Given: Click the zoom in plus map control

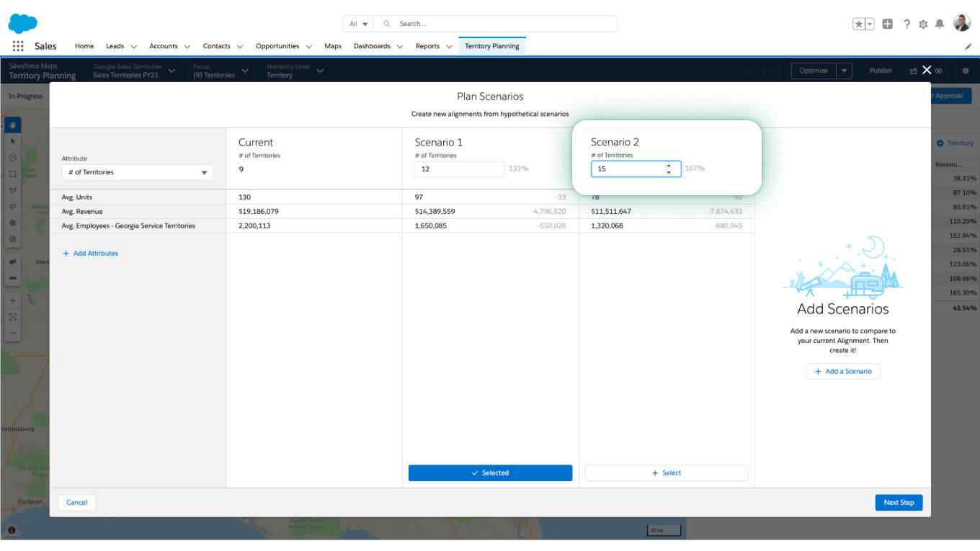Looking at the screenshot, I should click(13, 300).
